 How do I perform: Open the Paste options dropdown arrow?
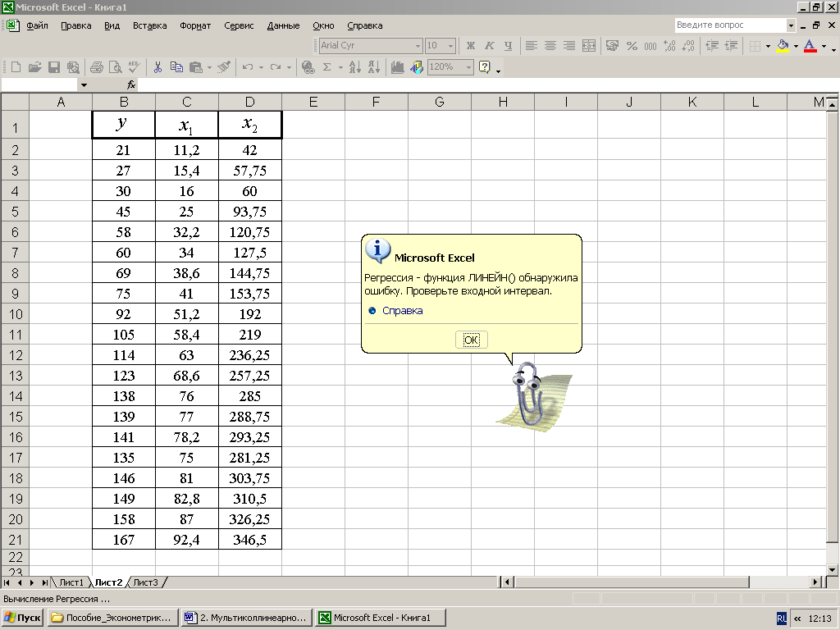(x=209, y=67)
